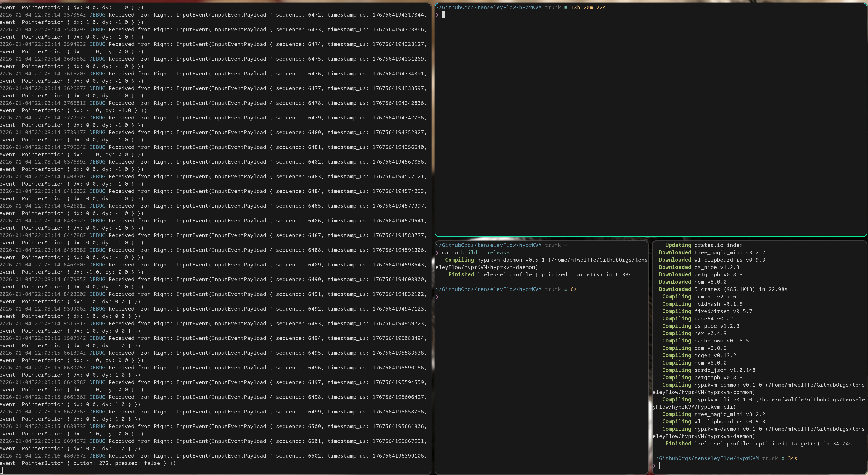
Task: Click the prompt chevron in top-right terminal
Action: pyautogui.click(x=437, y=15)
